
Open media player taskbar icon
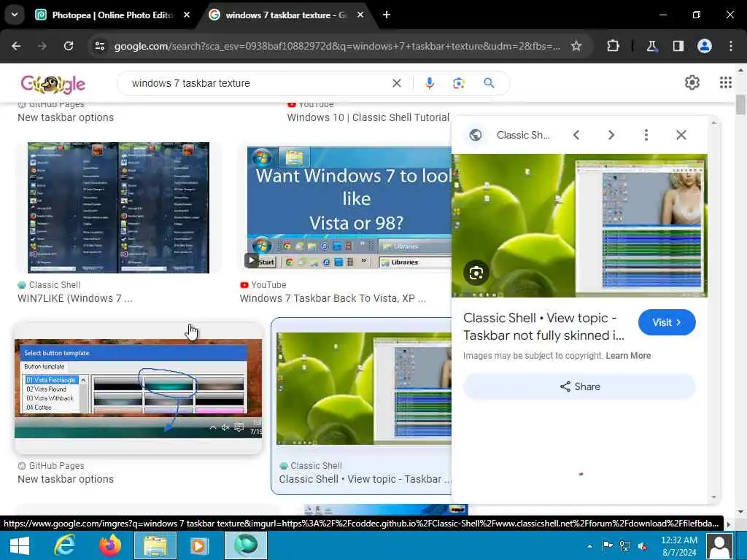coord(199,545)
